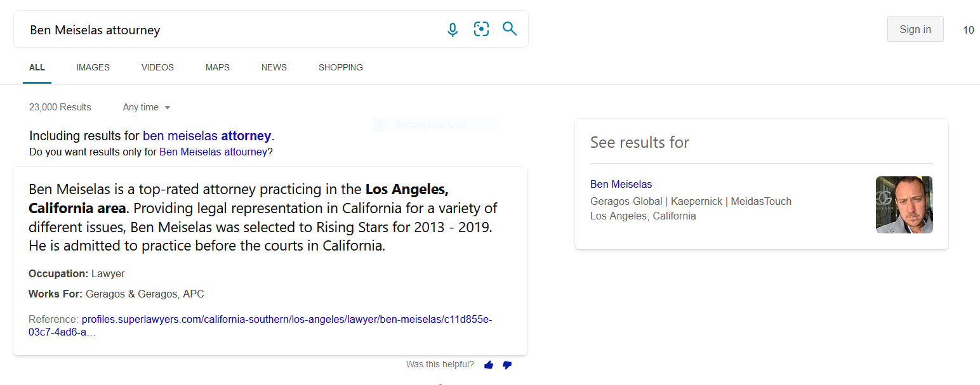Screen dimensions: 980x385
Task: Click the '23,000 Results' count text
Action: pos(60,107)
